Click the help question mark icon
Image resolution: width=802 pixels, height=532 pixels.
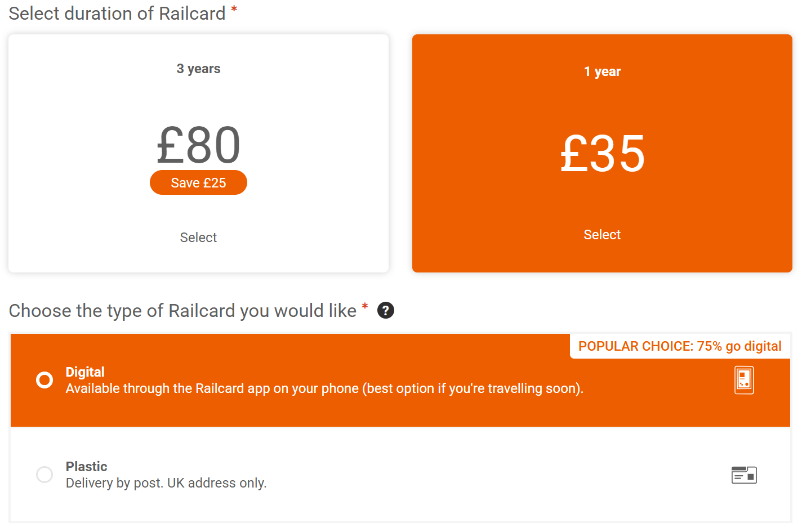(x=386, y=310)
